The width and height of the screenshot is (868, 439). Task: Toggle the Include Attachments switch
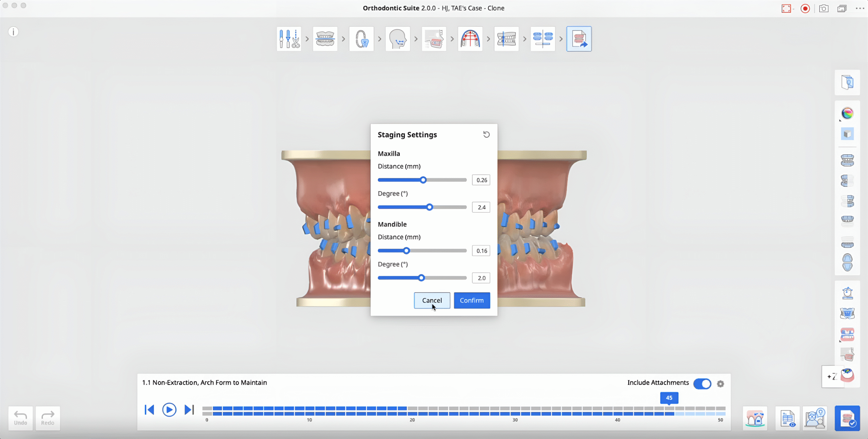click(x=702, y=384)
